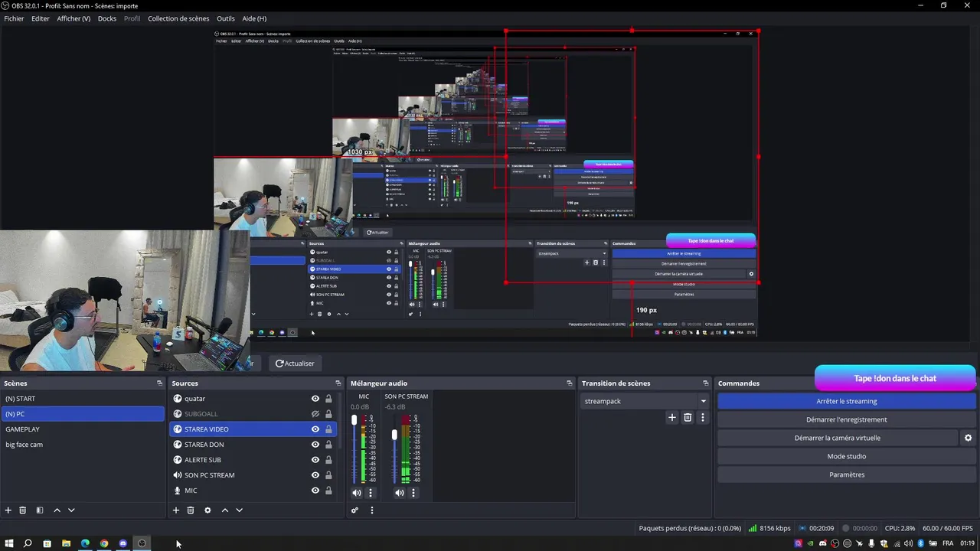Viewport: 980px width, 551px height.
Task: Move scene up with Scènes up arrow
Action: click(57, 510)
